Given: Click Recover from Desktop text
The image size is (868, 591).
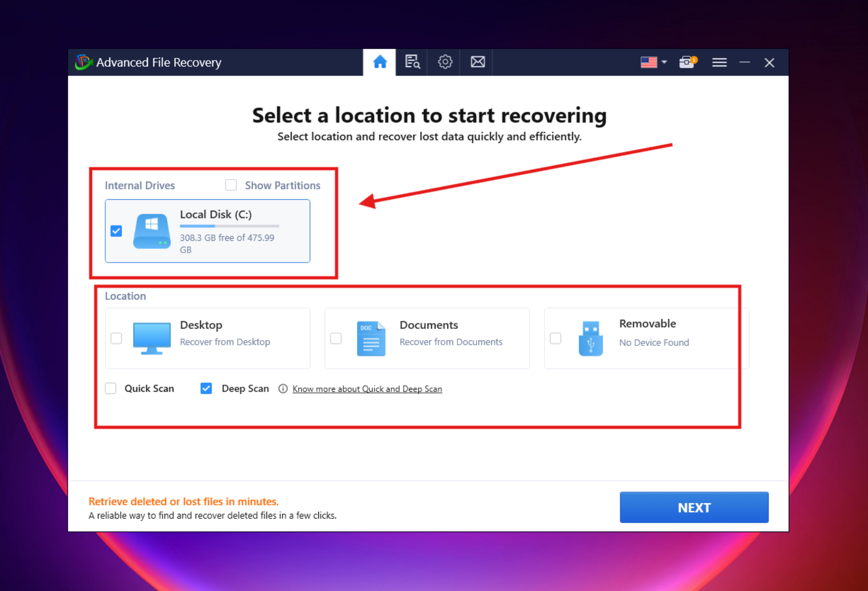Looking at the screenshot, I should pos(225,342).
